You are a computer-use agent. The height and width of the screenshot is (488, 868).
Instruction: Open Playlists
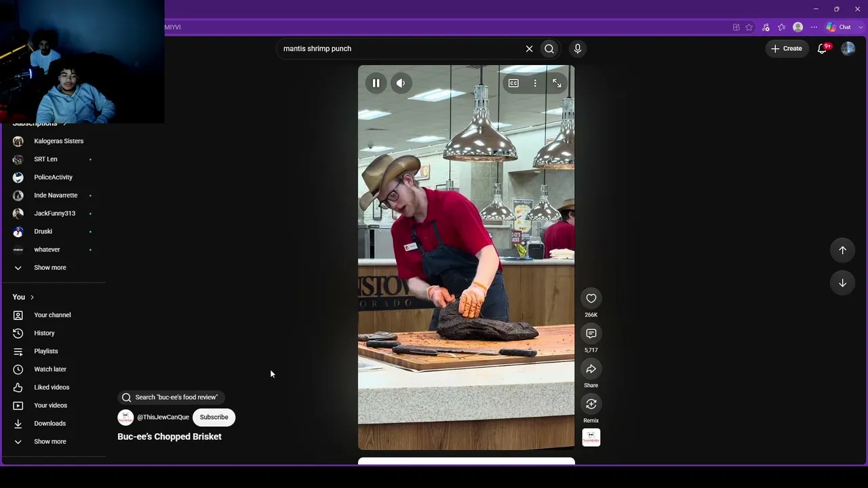click(x=53, y=351)
